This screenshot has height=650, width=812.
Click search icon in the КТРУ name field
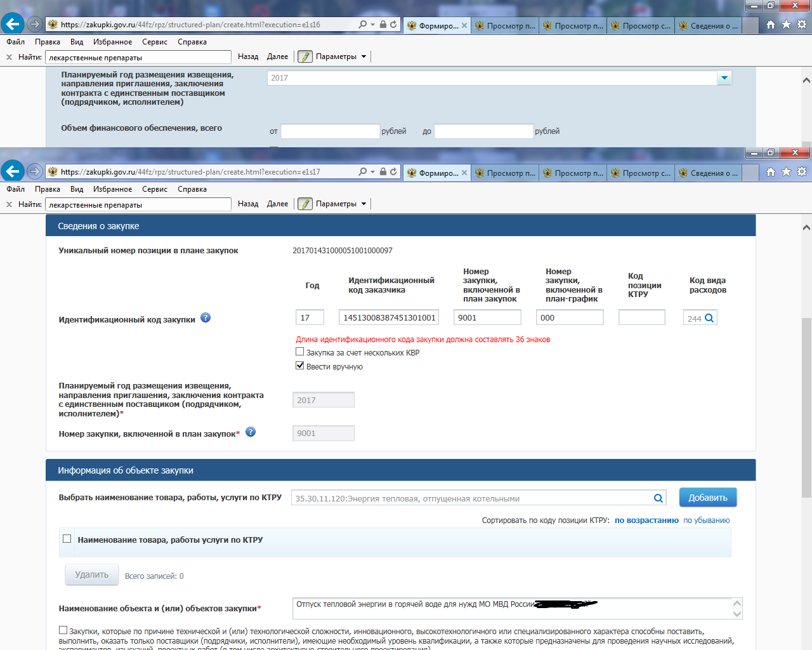click(658, 498)
